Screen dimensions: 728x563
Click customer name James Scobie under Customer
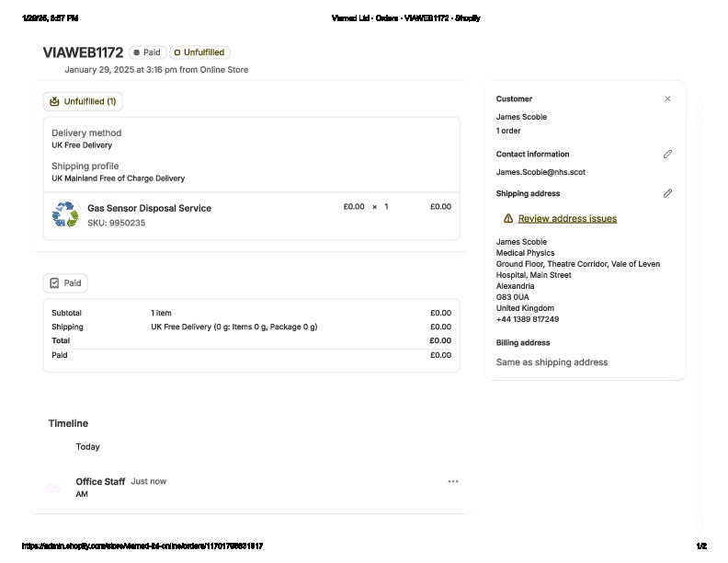pyautogui.click(x=520, y=117)
